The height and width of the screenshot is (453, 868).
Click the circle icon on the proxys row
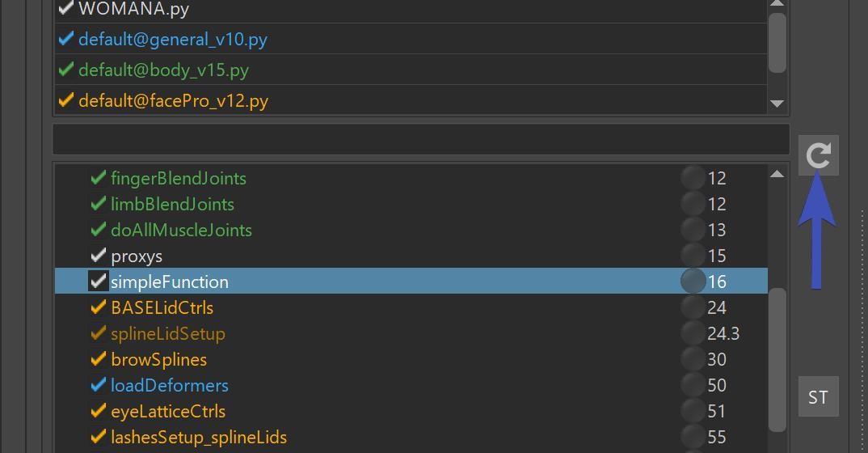[x=693, y=256]
